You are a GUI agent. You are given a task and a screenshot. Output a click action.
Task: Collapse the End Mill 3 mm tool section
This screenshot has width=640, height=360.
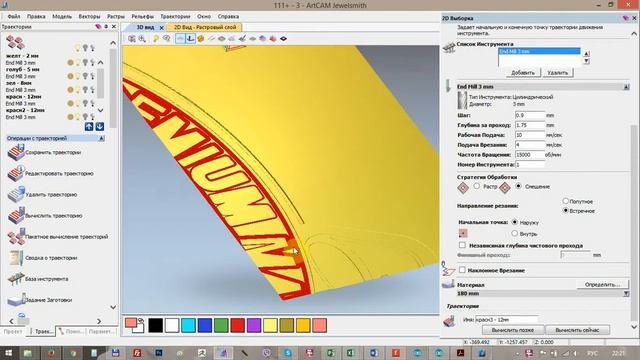point(626,87)
